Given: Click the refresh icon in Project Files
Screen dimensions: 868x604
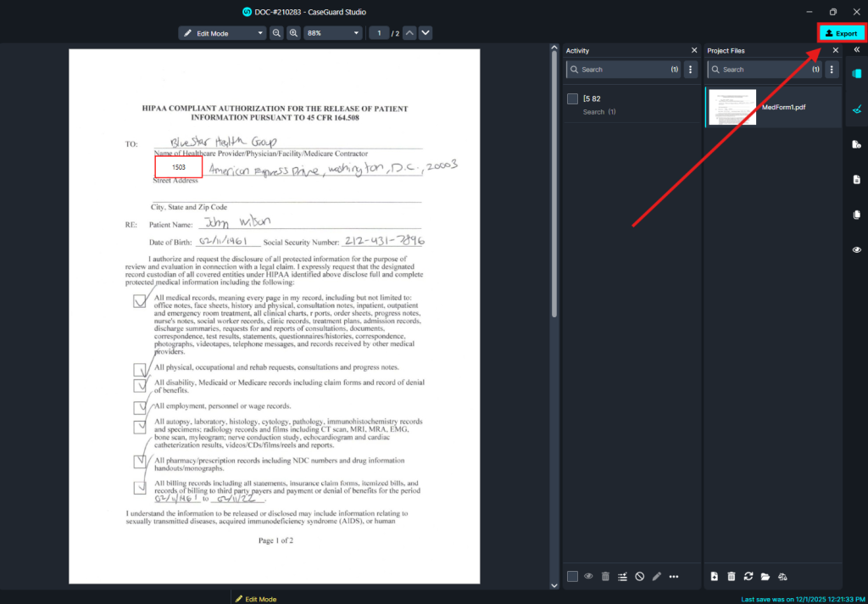Looking at the screenshot, I should 748,577.
